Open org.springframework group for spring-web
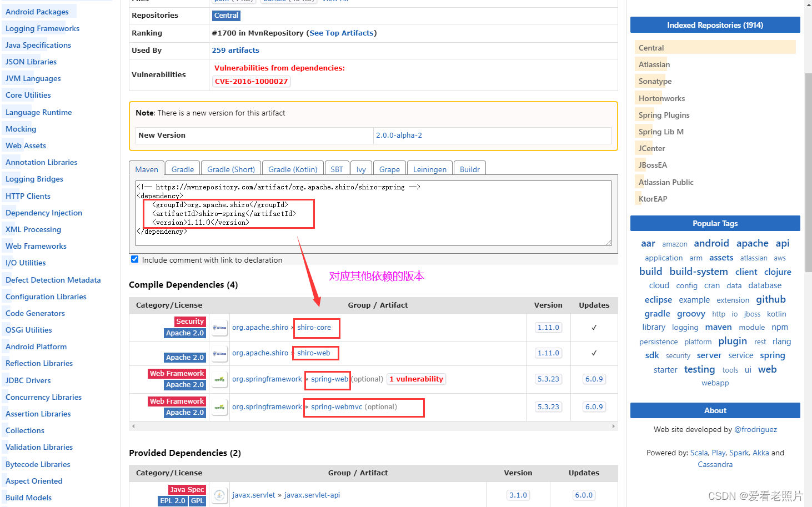 point(267,379)
